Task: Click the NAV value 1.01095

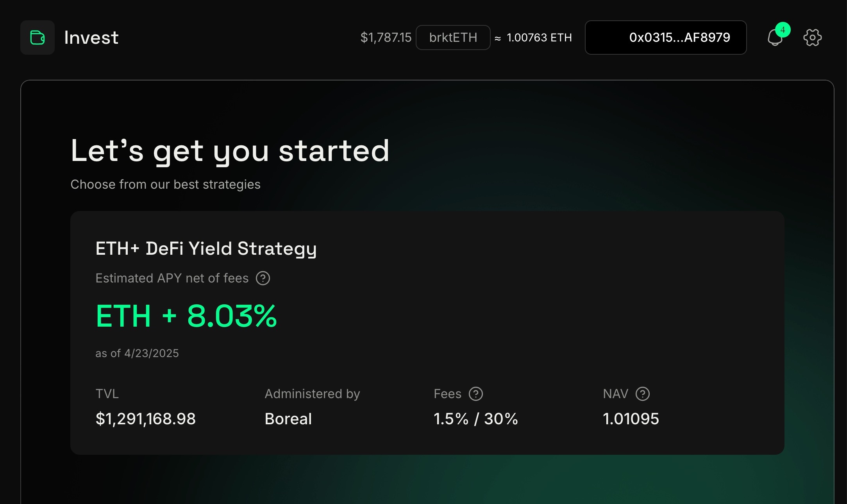Action: [x=631, y=419]
